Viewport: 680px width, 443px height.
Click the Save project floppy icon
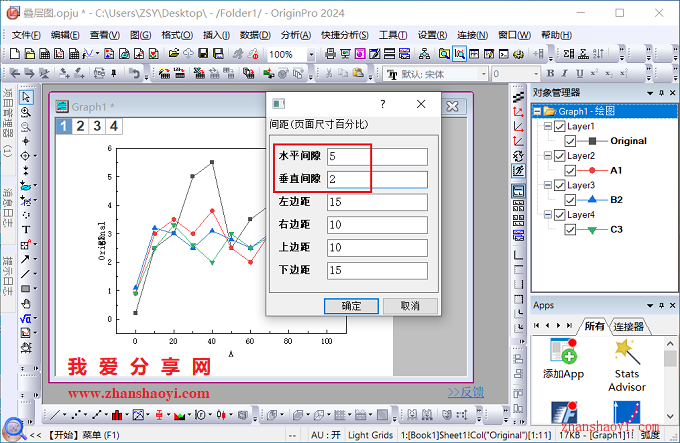[x=203, y=54]
